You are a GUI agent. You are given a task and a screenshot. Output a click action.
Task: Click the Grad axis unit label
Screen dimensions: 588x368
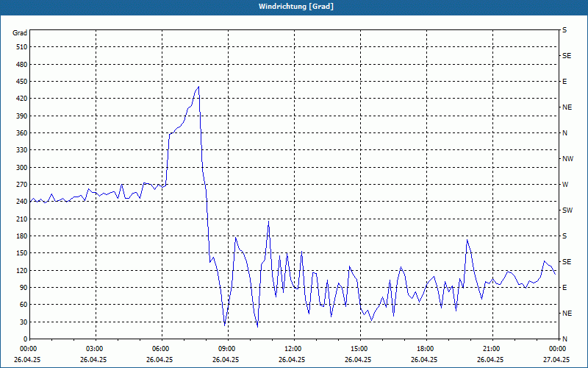20,33
